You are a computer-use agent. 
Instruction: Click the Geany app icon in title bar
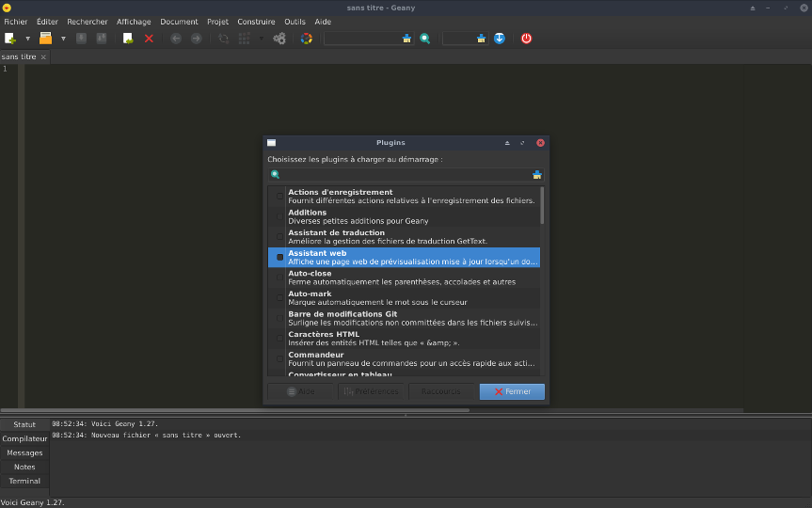(7, 8)
